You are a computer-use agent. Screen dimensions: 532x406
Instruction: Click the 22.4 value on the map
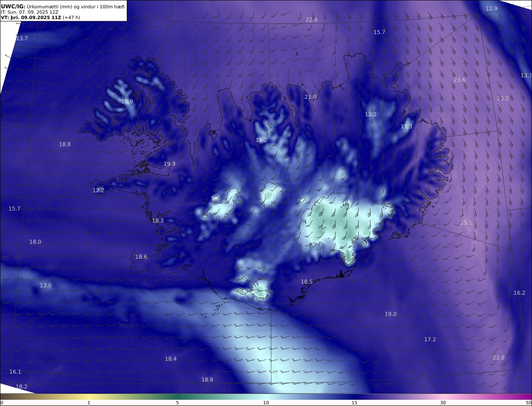(311, 20)
